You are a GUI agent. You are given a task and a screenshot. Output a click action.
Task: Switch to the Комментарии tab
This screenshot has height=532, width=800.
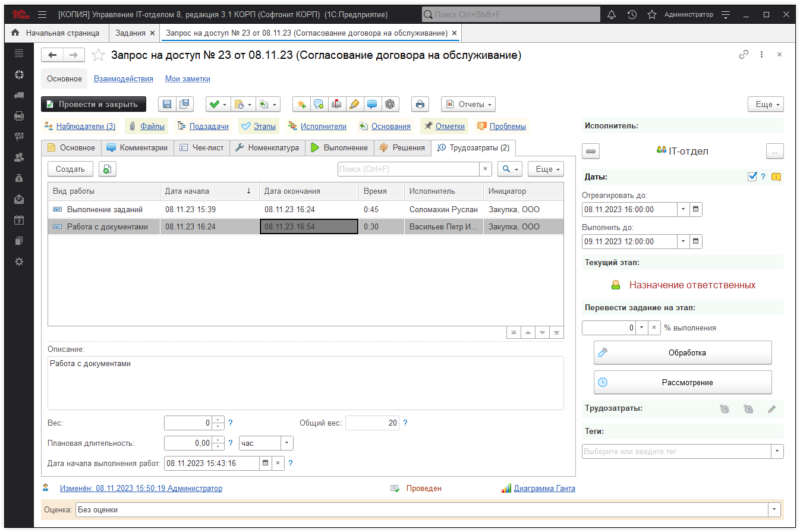(x=137, y=148)
